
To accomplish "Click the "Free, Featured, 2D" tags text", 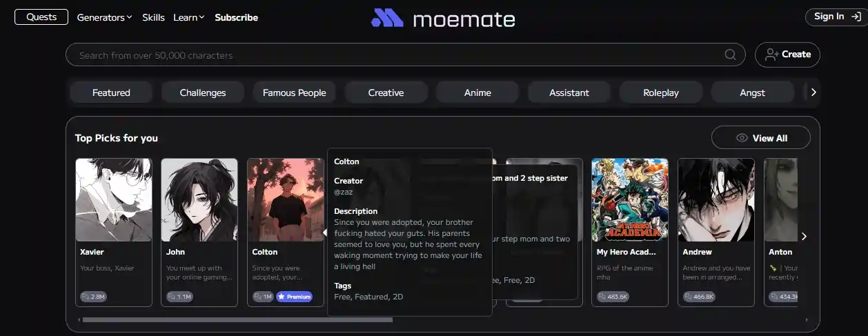I will (368, 297).
